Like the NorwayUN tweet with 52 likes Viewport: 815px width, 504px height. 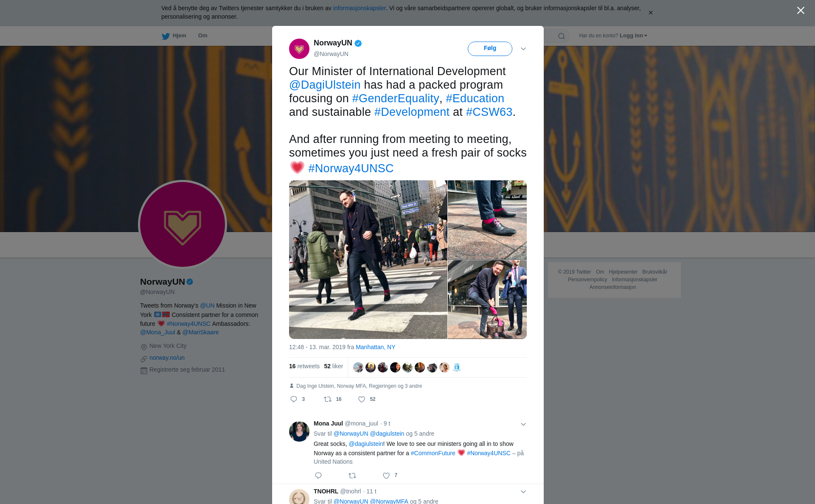[362, 399]
